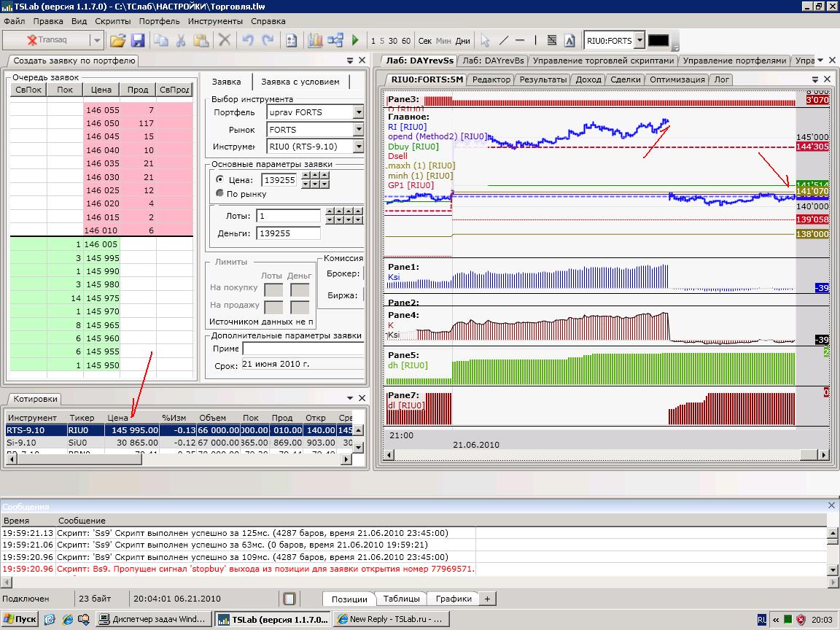The height and width of the screenshot is (630, 840).
Task: Click the bar chart icon in the toolbar
Action: coord(315,41)
